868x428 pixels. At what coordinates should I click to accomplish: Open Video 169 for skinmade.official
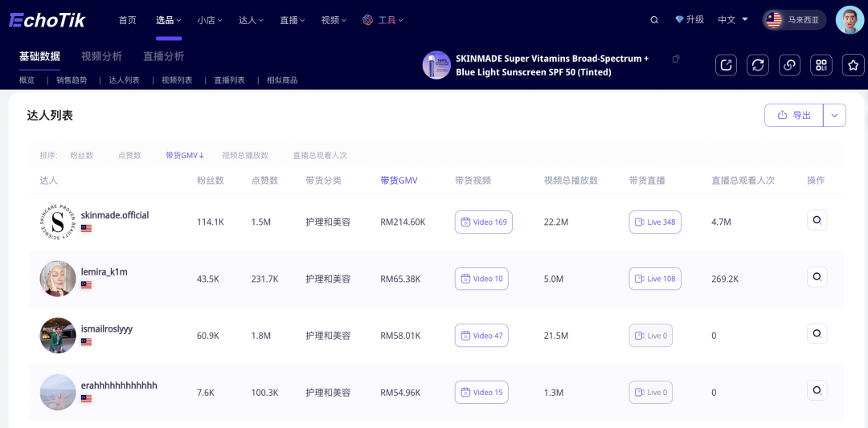[x=484, y=222]
